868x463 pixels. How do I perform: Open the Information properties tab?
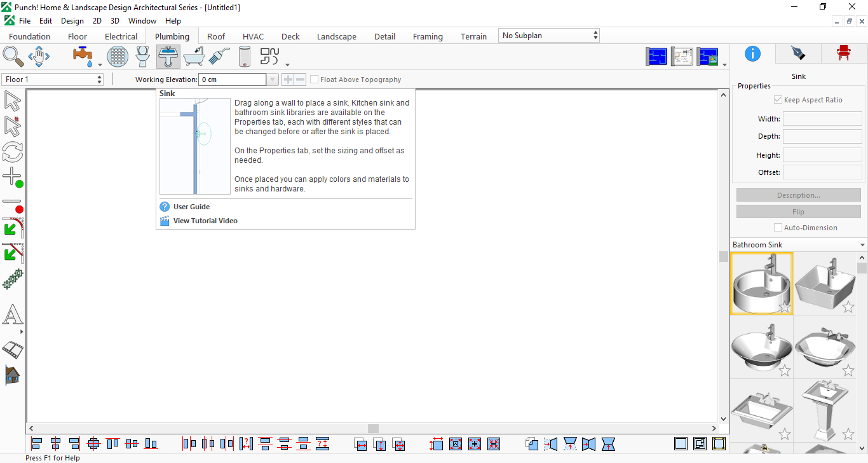point(752,53)
